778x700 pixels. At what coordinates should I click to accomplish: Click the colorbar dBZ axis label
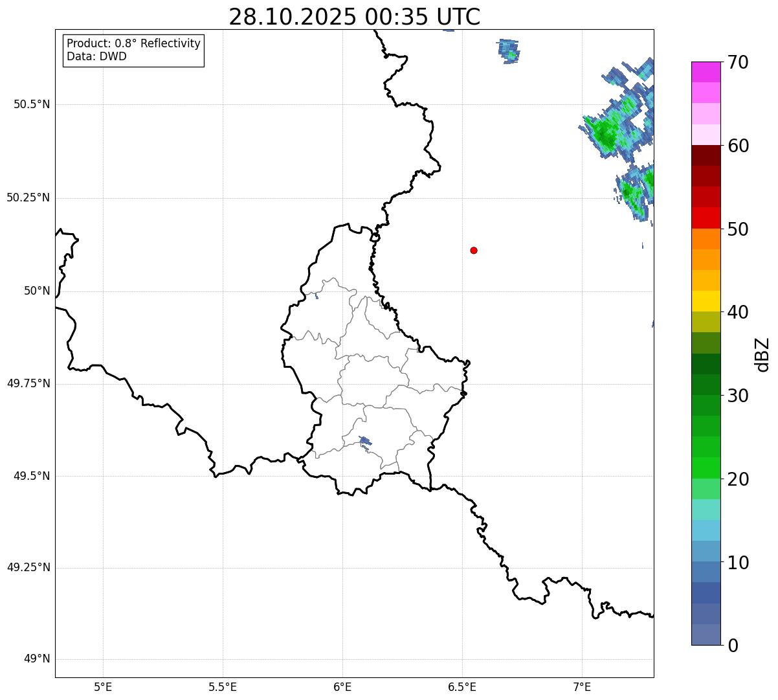click(762, 354)
